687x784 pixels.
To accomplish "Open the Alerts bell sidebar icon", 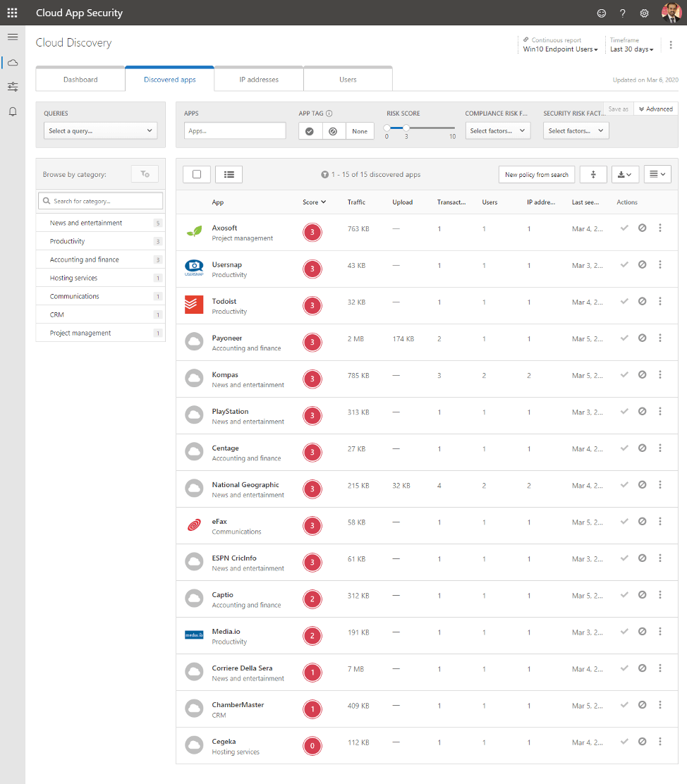I will tap(13, 111).
